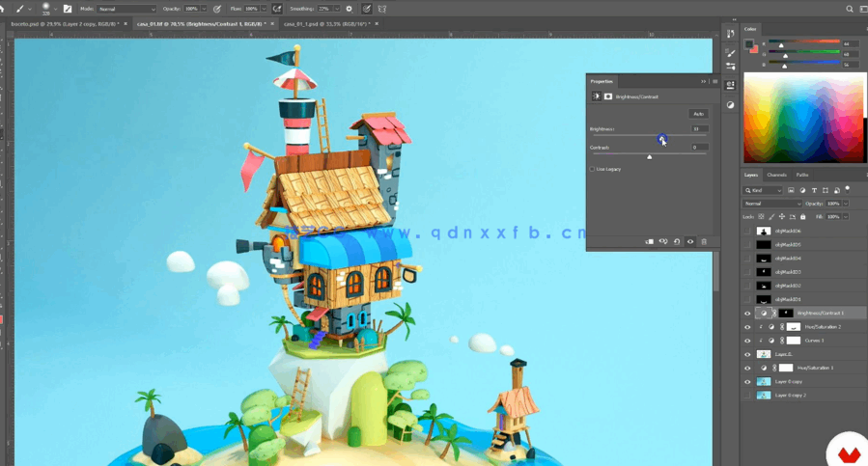Show the objMaskID6 layer
This screenshot has width=868, height=466.
click(747, 231)
